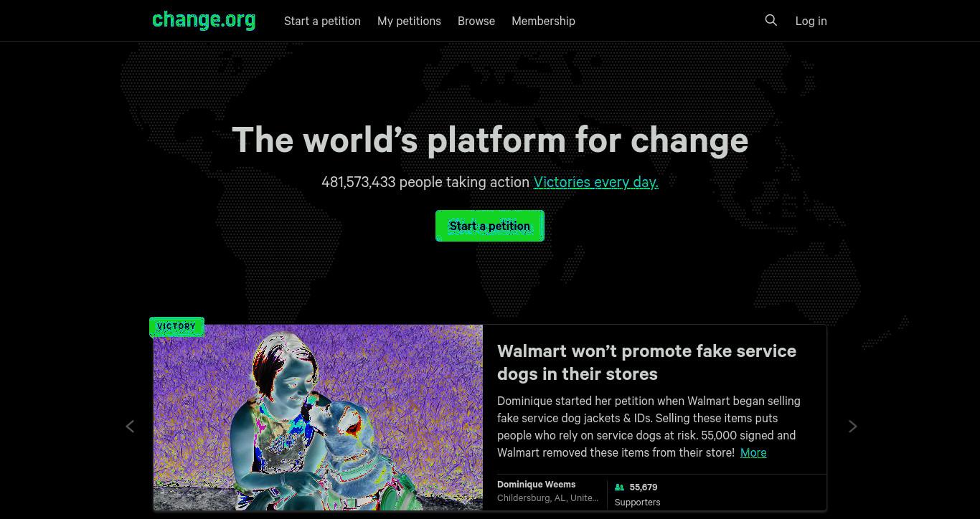Open the Walmart service dogs headline
Image resolution: width=980 pixels, height=519 pixels.
tap(646, 362)
